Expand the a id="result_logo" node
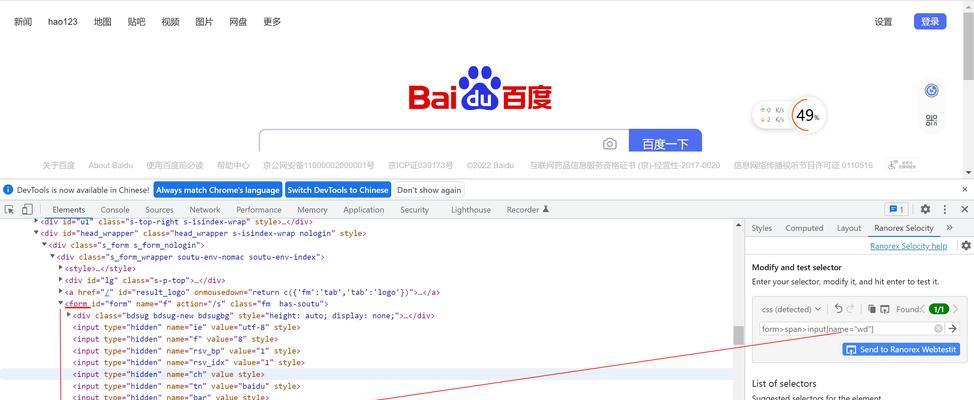The height and width of the screenshot is (400, 974). 60,292
